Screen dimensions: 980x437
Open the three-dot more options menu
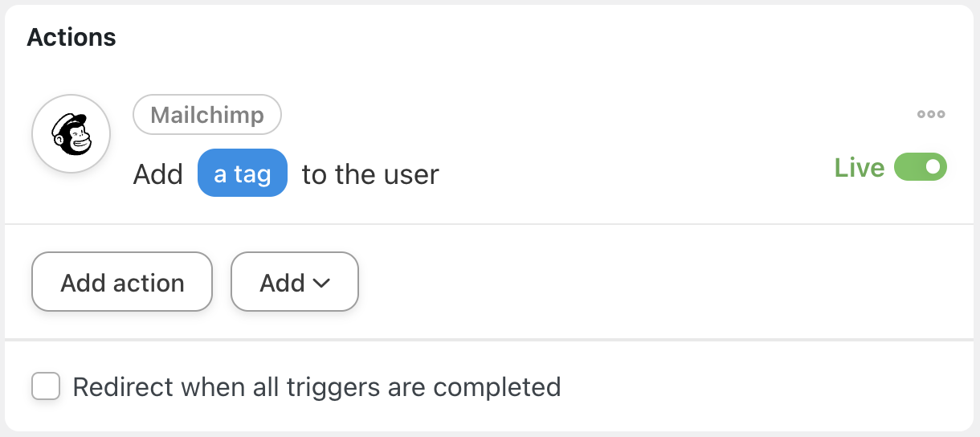click(x=931, y=114)
